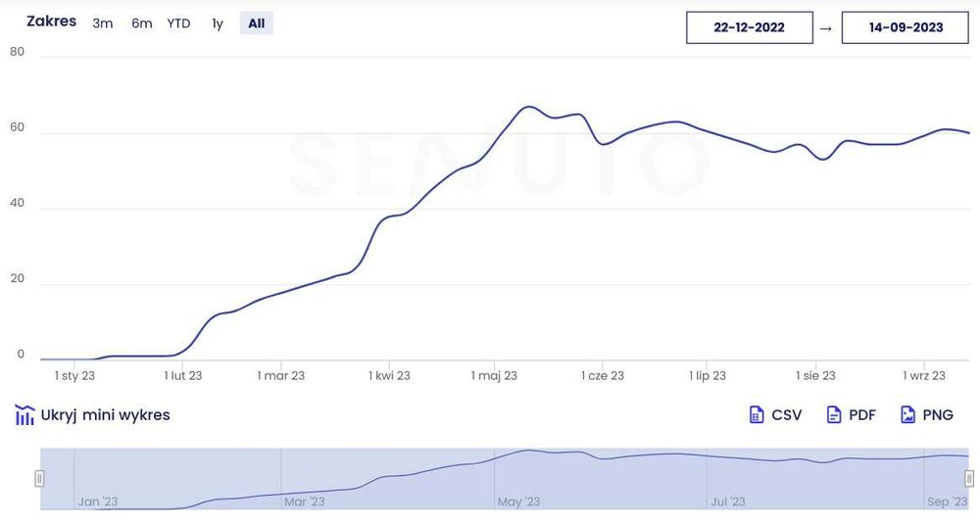The height and width of the screenshot is (525, 980).
Task: Grab the right mini chart range handle
Action: click(969, 478)
